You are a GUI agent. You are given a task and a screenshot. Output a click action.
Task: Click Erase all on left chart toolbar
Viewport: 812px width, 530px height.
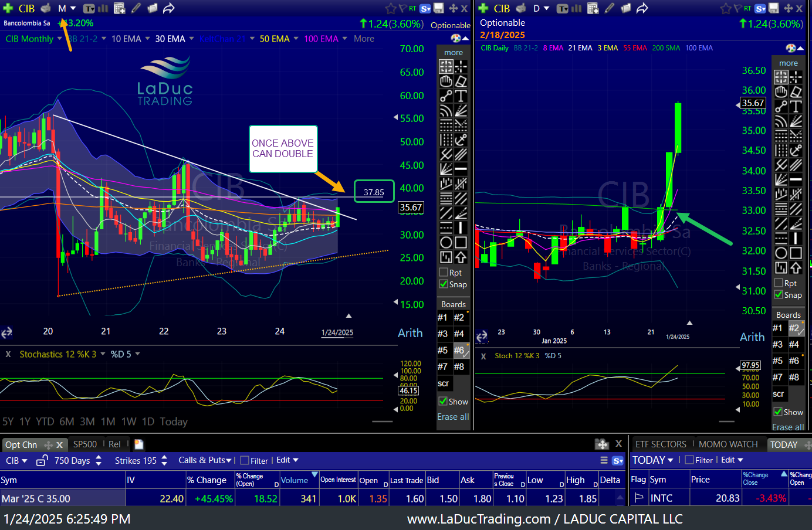[453, 417]
